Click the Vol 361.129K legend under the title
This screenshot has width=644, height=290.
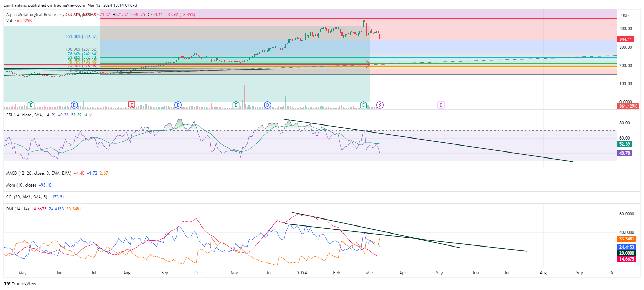[19, 21]
